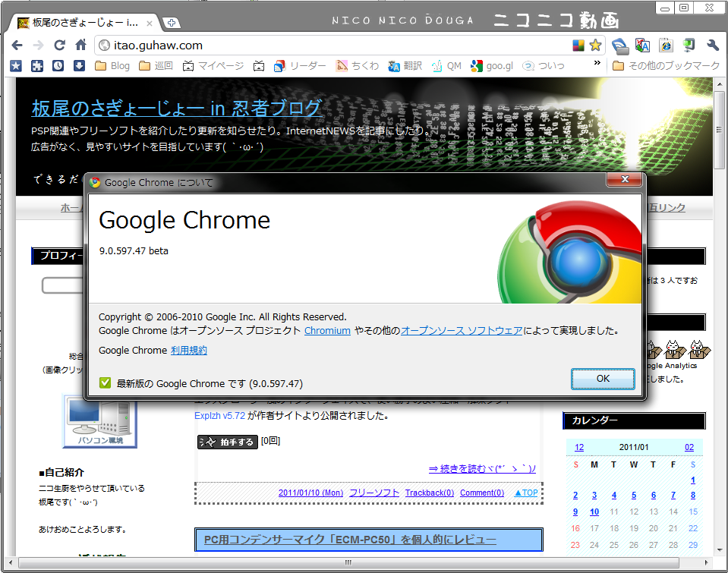Click the unlabeled TV-shaped bookmark icon
This screenshot has width=728, height=573.
[259, 66]
